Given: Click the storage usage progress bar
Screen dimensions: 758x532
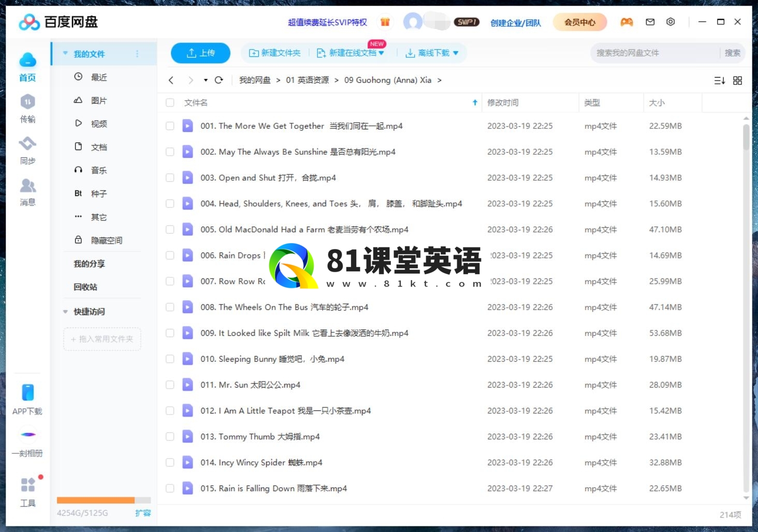Looking at the screenshot, I should click(x=104, y=500).
